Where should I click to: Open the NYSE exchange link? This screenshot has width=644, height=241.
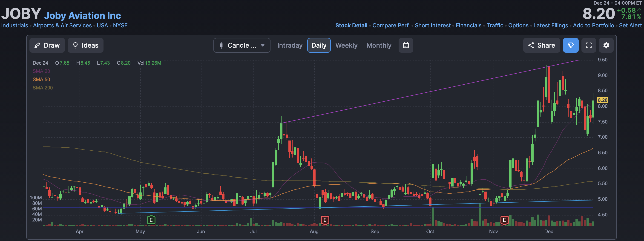click(120, 26)
